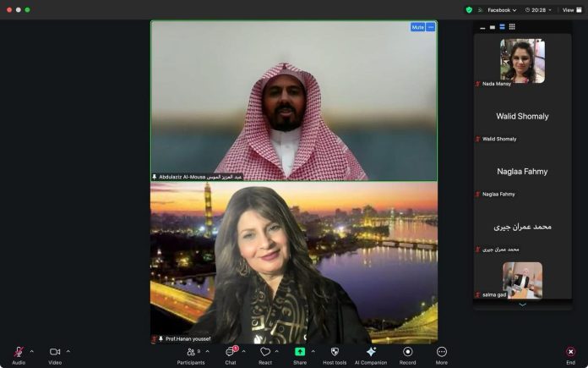This screenshot has height=368, width=588.
Task: Click the red End meeting button
Action: 570,352
